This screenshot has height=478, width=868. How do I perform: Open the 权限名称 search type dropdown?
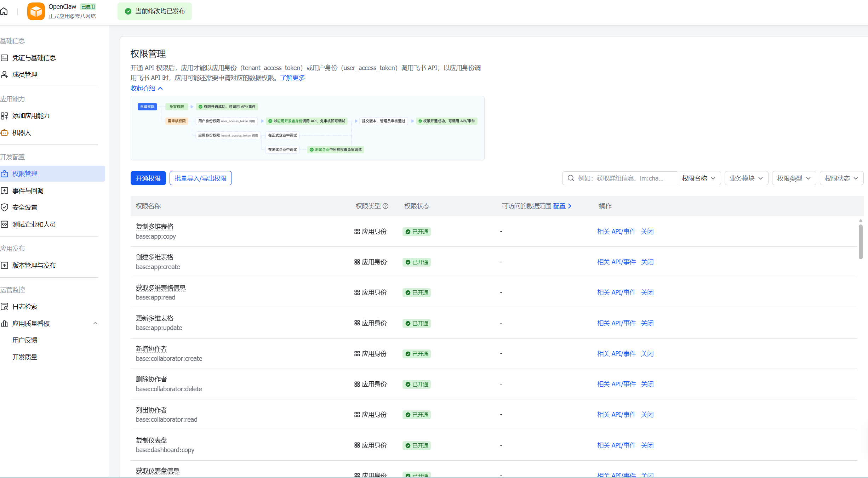tap(698, 178)
